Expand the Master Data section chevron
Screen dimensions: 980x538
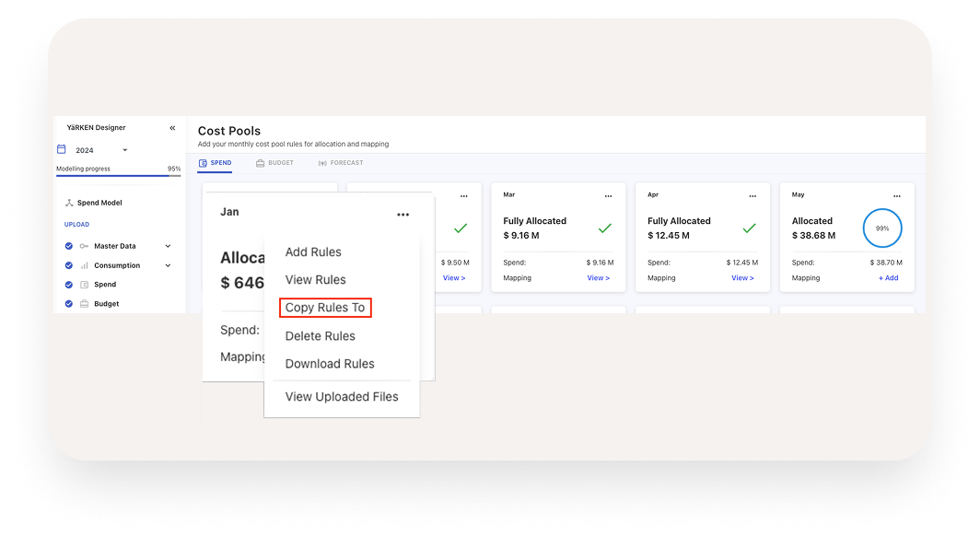(168, 245)
